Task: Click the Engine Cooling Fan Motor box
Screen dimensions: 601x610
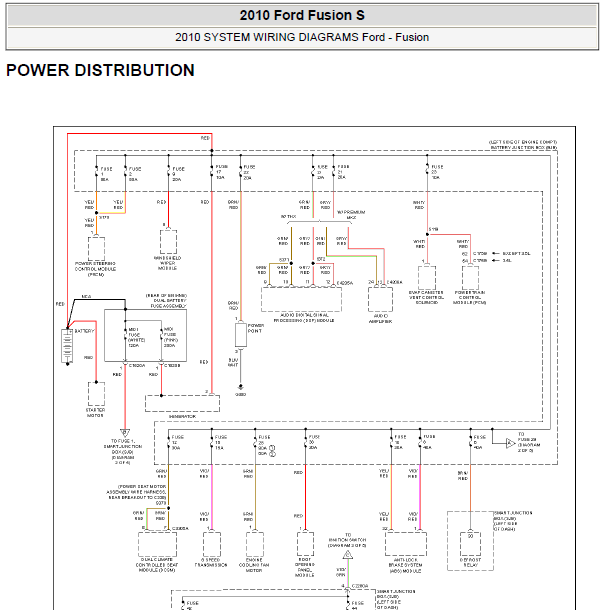Action: click(x=255, y=544)
